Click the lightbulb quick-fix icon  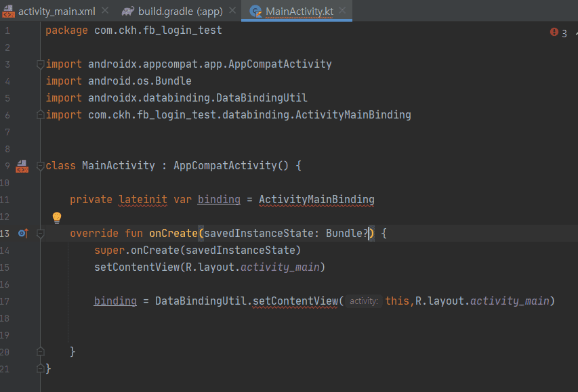click(57, 218)
